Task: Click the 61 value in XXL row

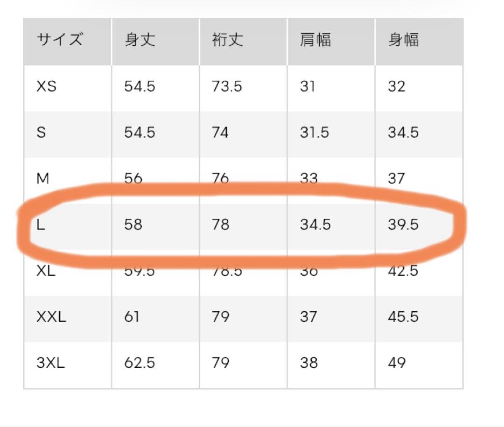Action: tap(132, 317)
